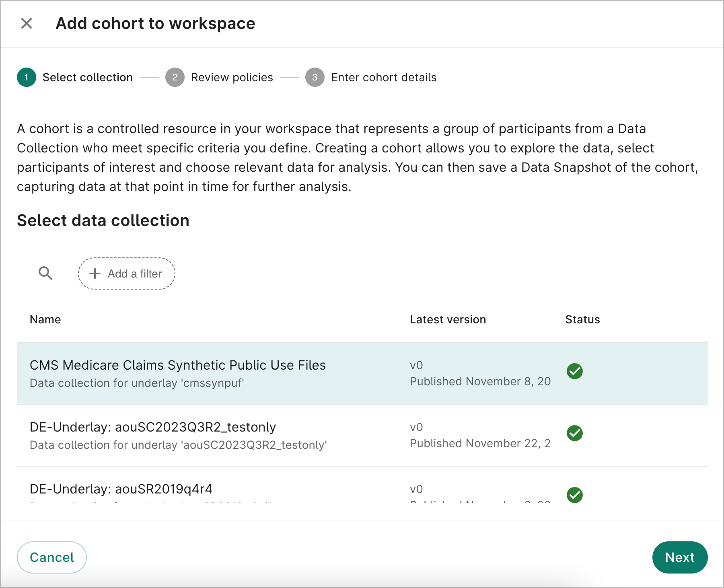Click the green status checkmark for CMS Medicare row
Viewport: 724px width, 588px height.
(575, 372)
